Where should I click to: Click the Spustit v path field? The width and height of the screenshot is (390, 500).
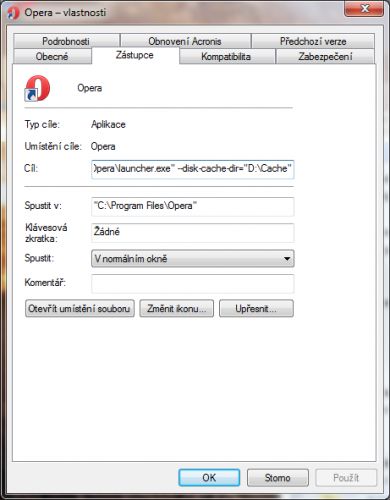(193, 206)
